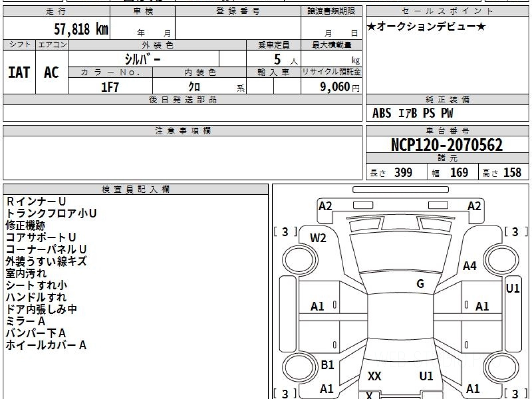Select the note シートすれ小

click(x=36, y=285)
